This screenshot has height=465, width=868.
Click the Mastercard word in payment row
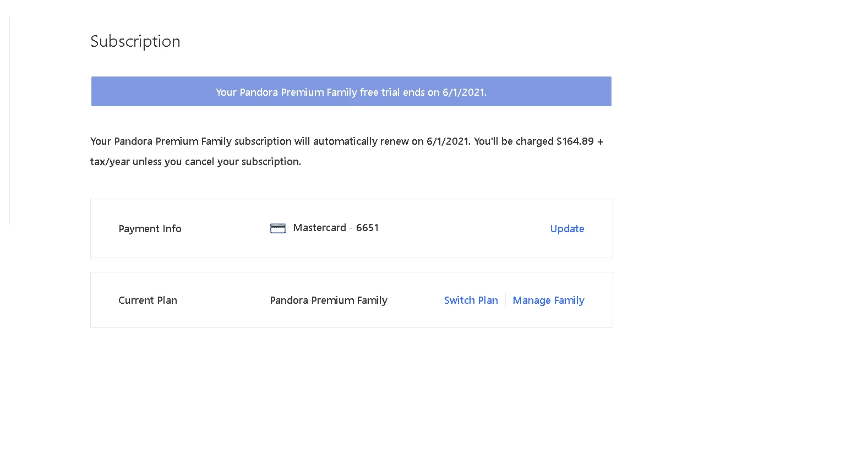[319, 228]
